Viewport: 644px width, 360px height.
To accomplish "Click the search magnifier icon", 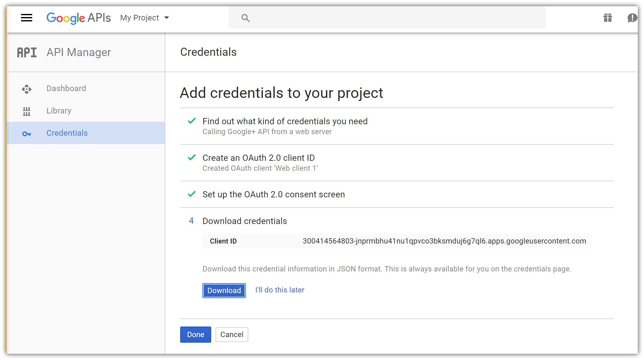I will pos(246,18).
